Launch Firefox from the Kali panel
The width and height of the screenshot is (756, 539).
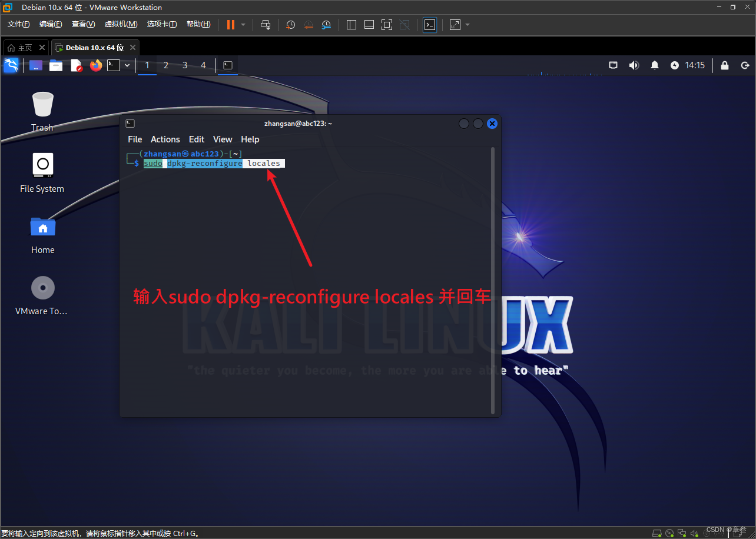coord(96,65)
